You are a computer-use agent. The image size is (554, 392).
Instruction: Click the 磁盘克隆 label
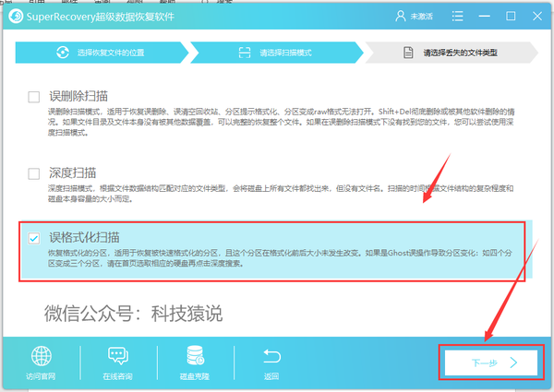[x=195, y=376]
